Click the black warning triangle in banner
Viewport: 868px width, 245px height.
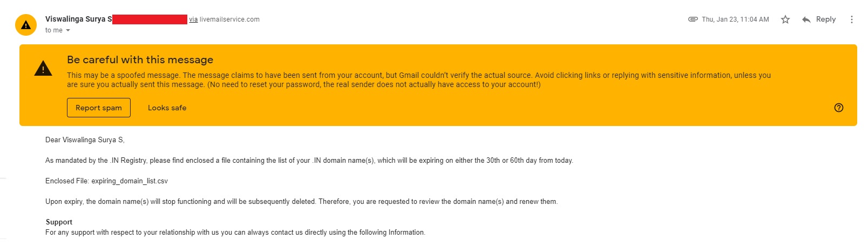(x=43, y=69)
